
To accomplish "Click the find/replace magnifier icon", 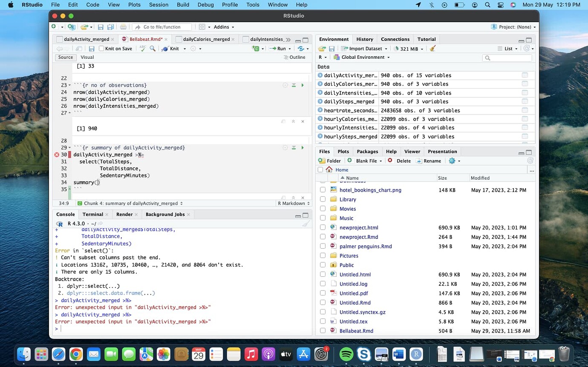I will click(153, 49).
